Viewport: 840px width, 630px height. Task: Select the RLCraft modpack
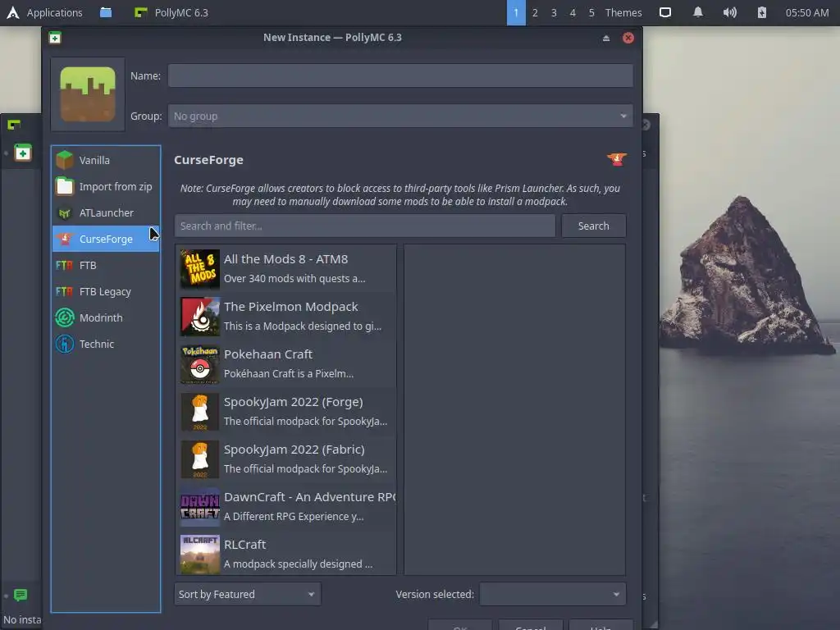[x=287, y=554]
